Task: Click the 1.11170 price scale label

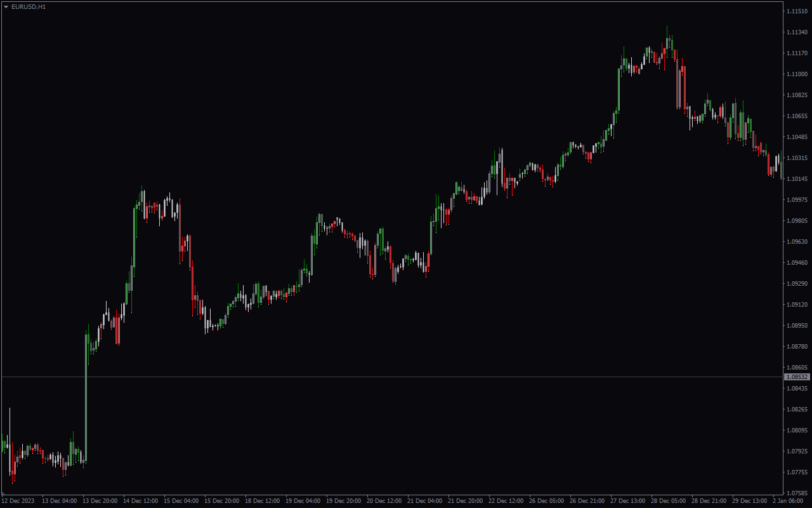Action: [797, 53]
